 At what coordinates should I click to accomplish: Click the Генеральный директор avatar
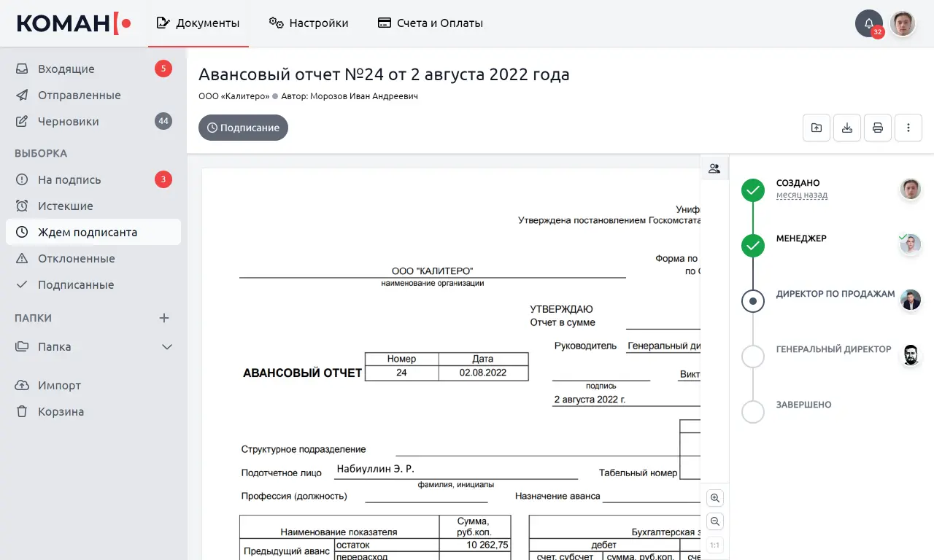[x=910, y=355]
